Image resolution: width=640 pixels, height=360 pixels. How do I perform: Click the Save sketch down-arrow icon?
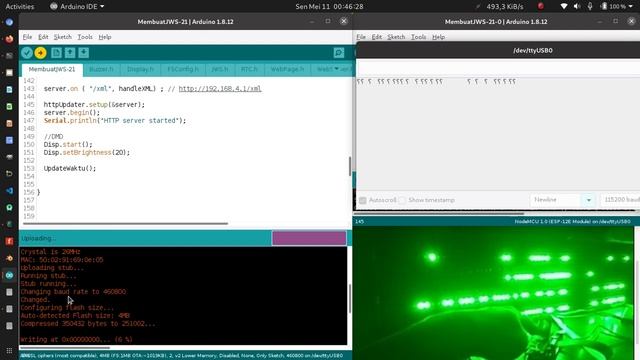tap(84, 53)
